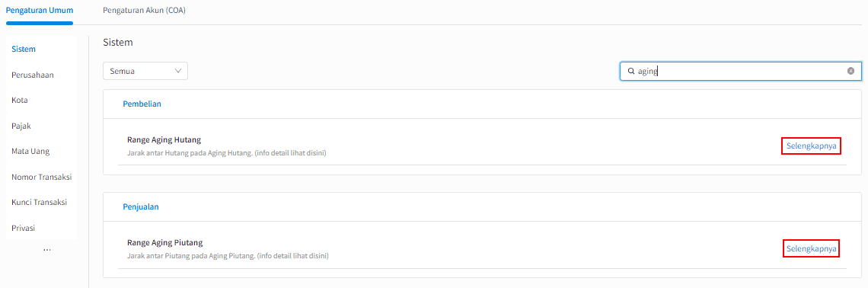
Task: Click the Penjualan section heading
Action: point(141,206)
